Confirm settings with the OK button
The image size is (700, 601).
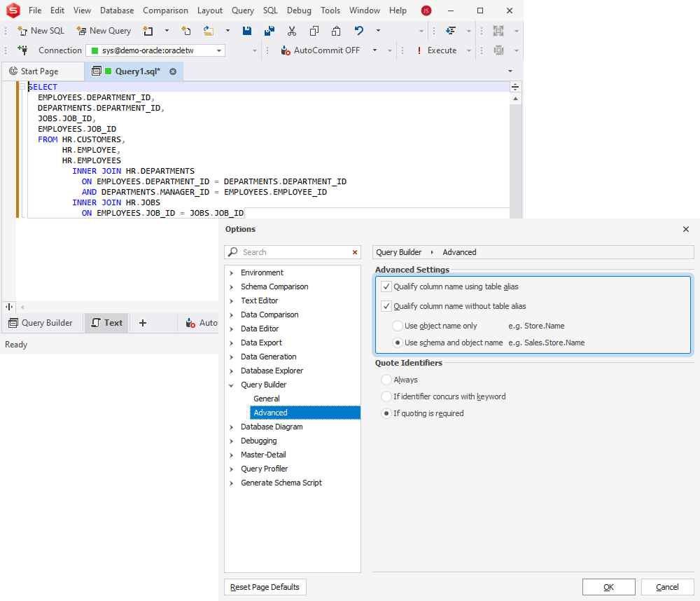(x=608, y=586)
